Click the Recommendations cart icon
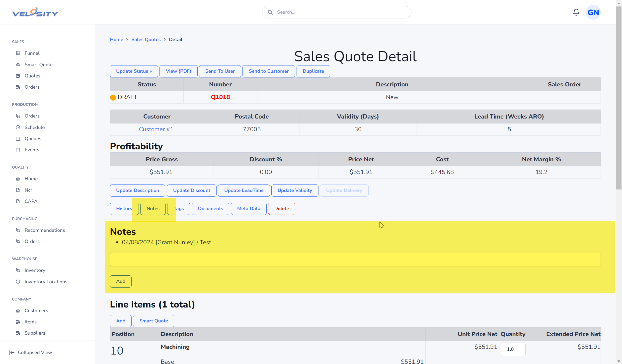622x364 pixels. click(x=18, y=230)
